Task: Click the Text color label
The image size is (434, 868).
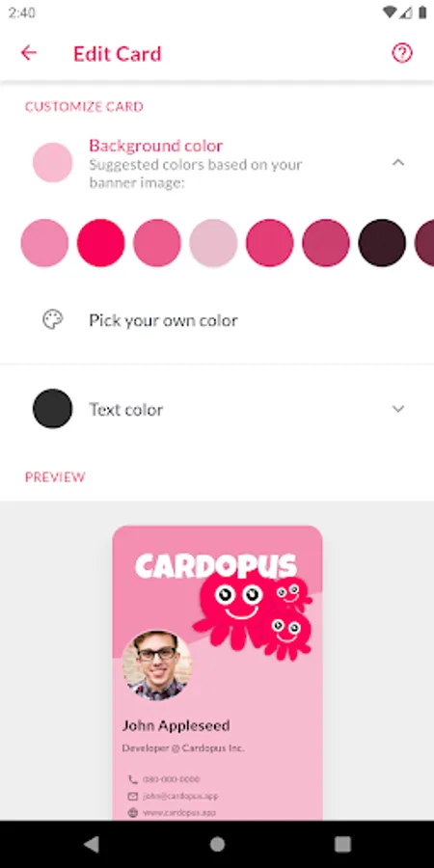Action: (126, 410)
